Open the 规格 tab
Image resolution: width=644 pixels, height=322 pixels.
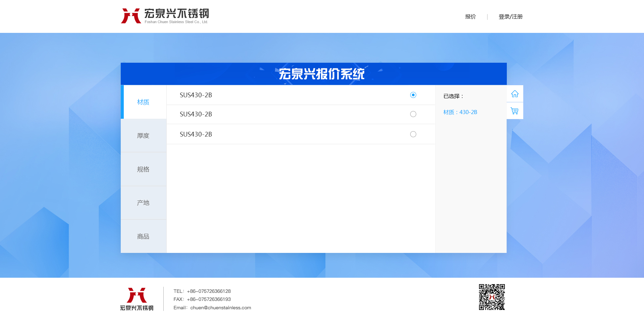[x=143, y=169]
